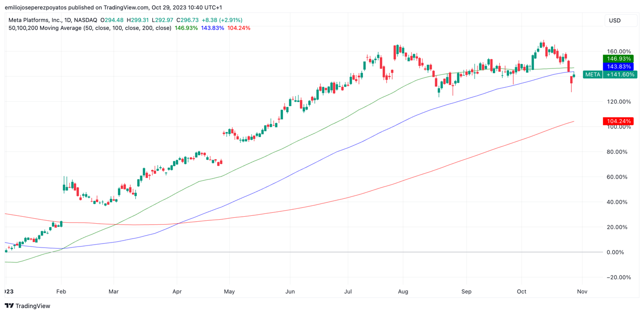Viewport: 644px width, 314px height.
Task: Click the 50,100,200 Moving Average legend
Action: (x=90, y=28)
